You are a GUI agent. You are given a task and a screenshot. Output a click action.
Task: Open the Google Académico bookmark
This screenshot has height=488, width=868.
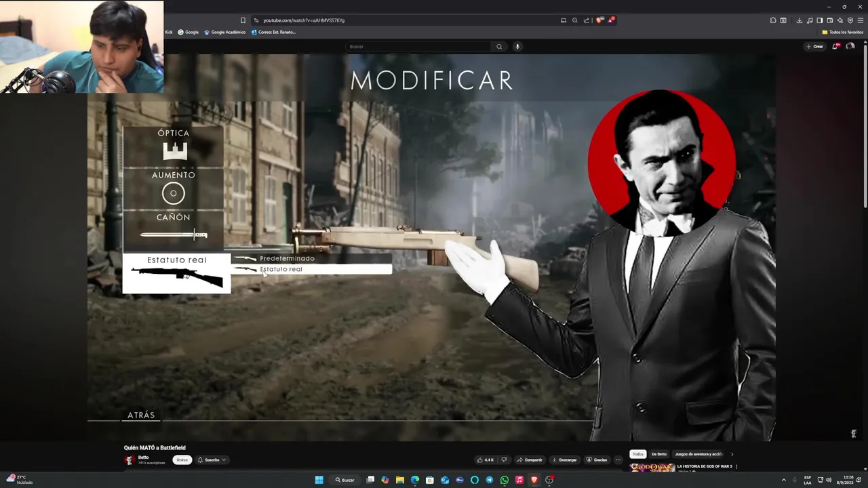tap(224, 32)
